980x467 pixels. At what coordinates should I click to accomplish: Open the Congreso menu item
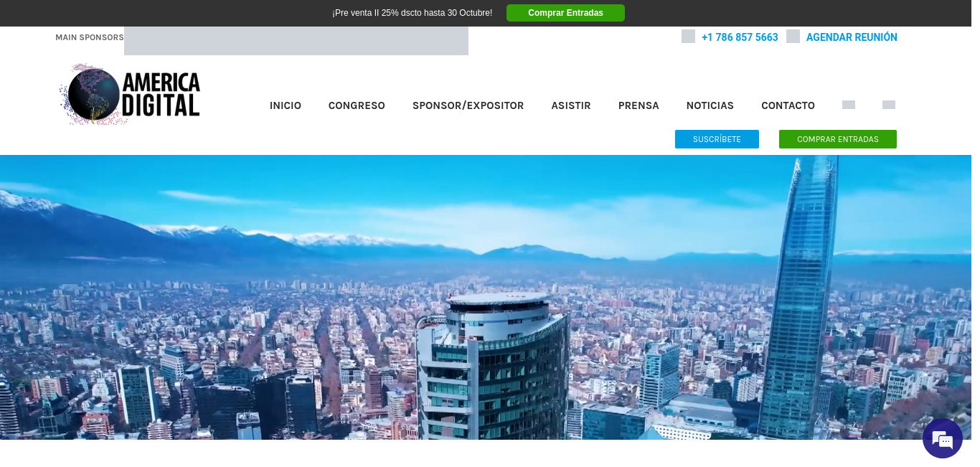[x=357, y=105]
